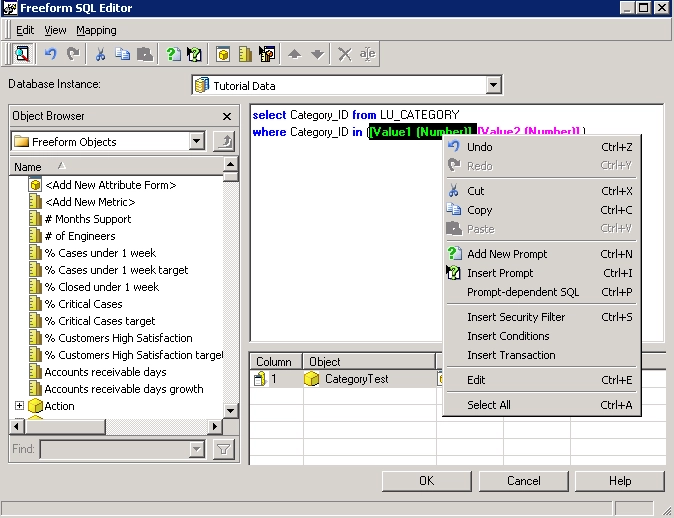Click the Cancel button

click(x=523, y=481)
